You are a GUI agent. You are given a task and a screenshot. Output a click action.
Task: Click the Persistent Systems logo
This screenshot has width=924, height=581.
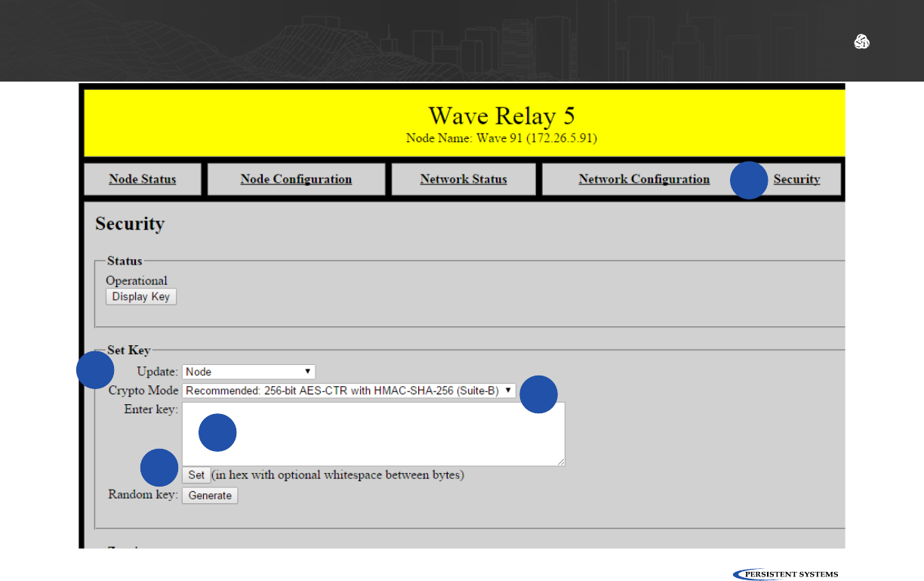coord(785,574)
